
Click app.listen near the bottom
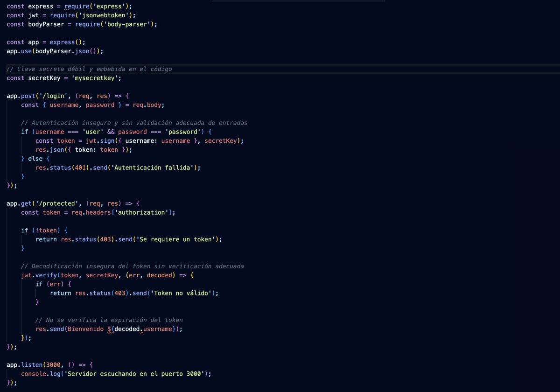[x=25, y=365]
